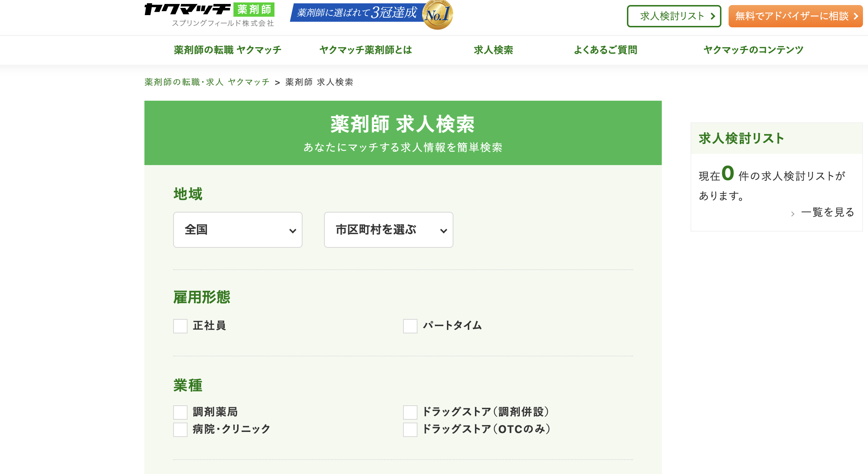
Task: Go to 求人検索 in navigation
Action: (493, 50)
